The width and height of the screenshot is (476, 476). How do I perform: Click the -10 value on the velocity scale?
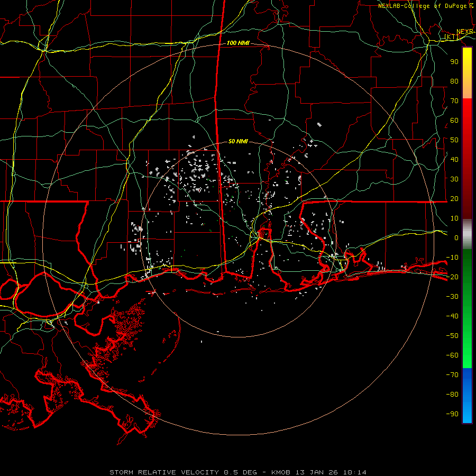(x=452, y=258)
